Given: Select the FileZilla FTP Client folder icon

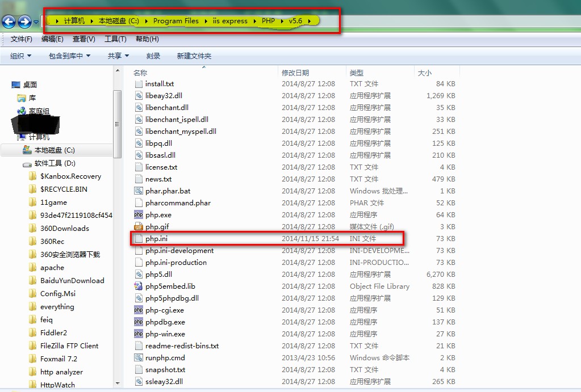Looking at the screenshot, I should 33,346.
